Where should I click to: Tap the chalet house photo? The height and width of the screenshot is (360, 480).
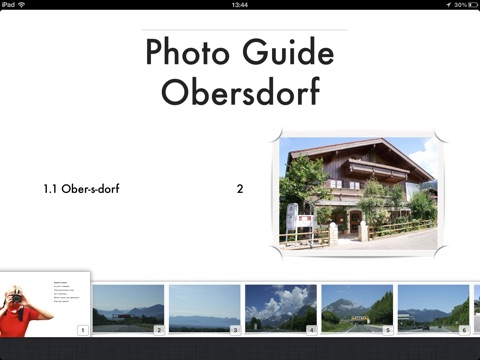pyautogui.click(x=358, y=193)
